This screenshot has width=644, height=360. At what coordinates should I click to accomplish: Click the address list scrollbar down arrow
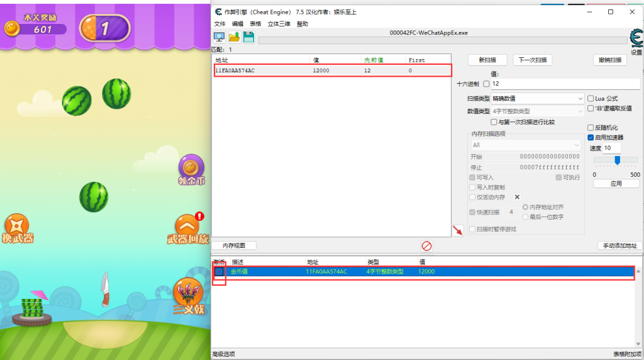click(x=638, y=344)
